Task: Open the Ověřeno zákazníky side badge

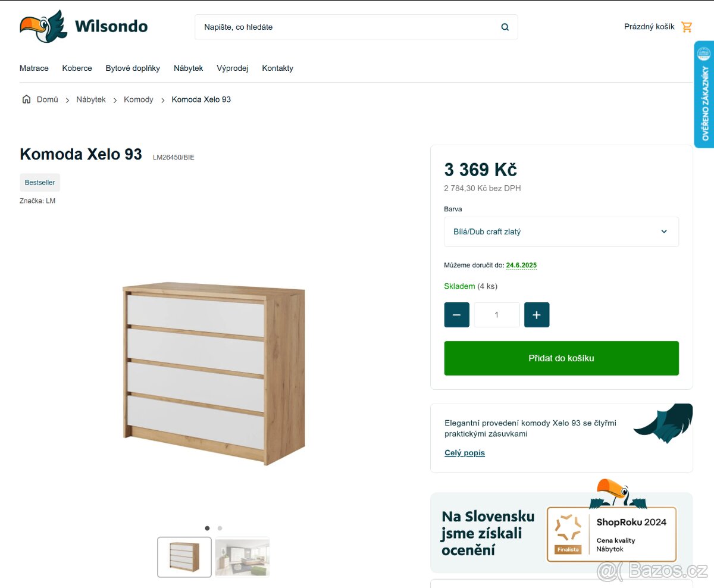Action: pos(704,94)
